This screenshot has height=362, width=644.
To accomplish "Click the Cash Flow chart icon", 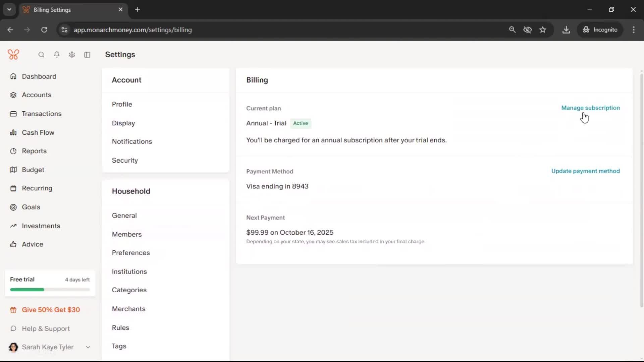I will 13,133.
